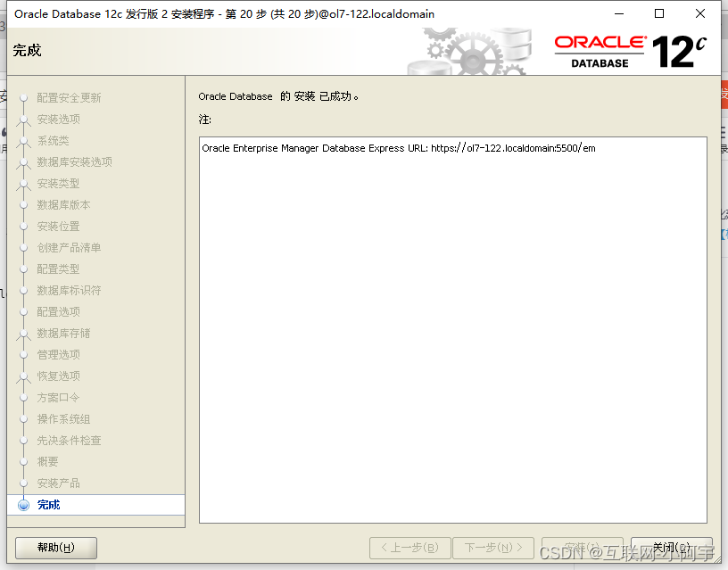Click the 系统类 step
This screenshot has height=570, width=728.
(53, 141)
